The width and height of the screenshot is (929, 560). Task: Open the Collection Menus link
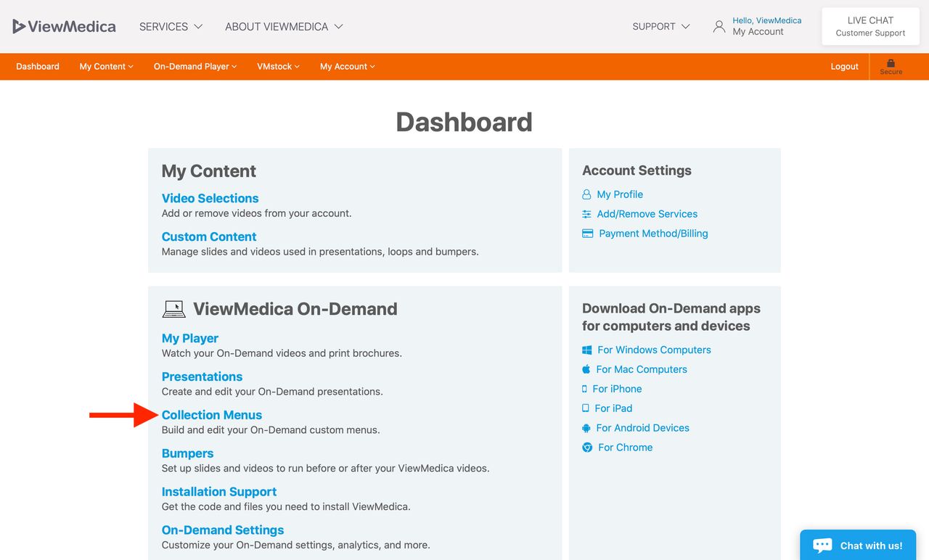(212, 415)
